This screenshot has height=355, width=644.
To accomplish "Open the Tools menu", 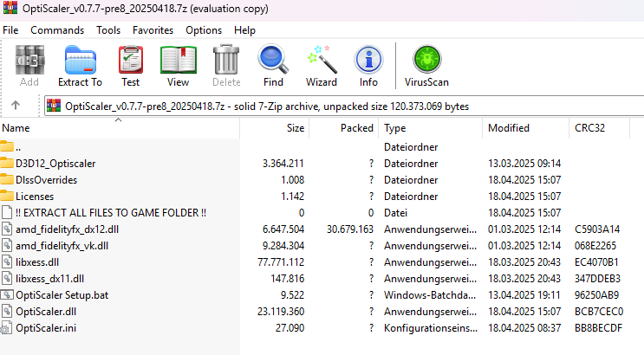I will (108, 30).
